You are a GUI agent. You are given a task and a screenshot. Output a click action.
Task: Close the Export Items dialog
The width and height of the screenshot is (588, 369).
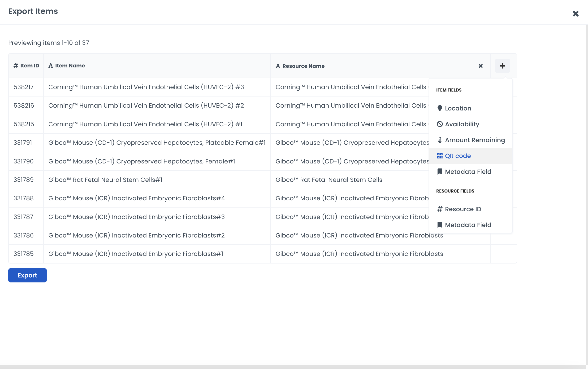pyautogui.click(x=575, y=14)
